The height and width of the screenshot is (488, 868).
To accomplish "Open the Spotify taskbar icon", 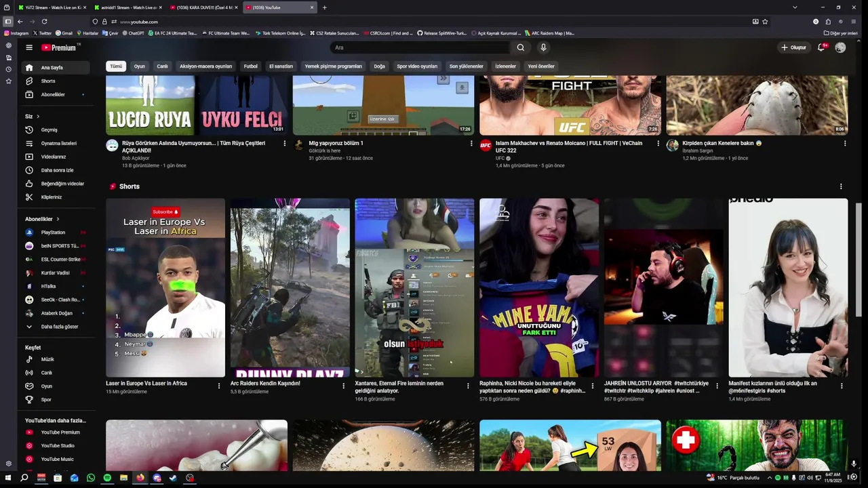I will point(107,478).
